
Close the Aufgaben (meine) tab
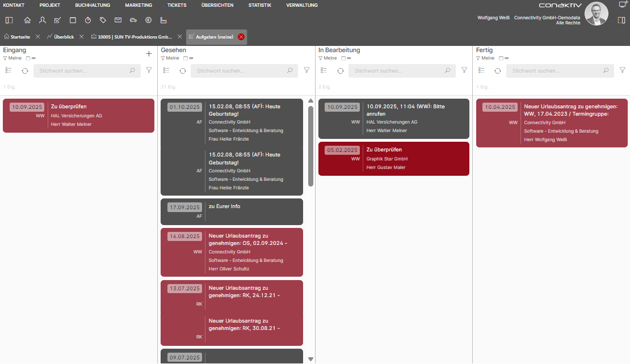241,37
